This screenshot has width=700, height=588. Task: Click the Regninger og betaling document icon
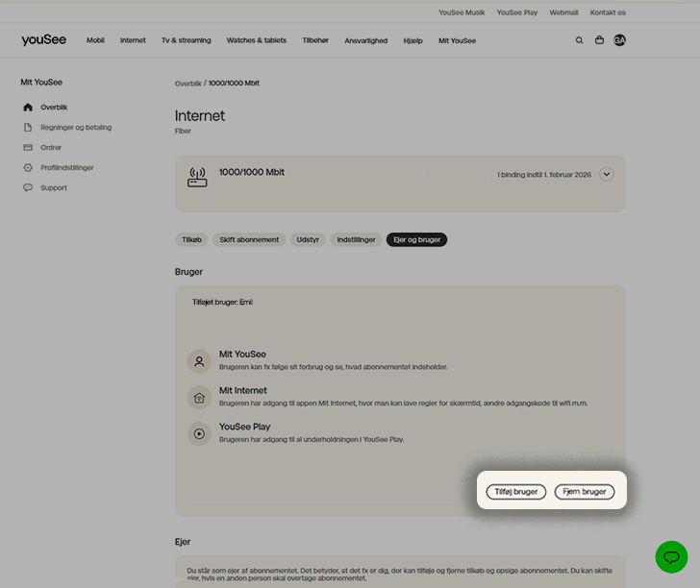(28, 128)
